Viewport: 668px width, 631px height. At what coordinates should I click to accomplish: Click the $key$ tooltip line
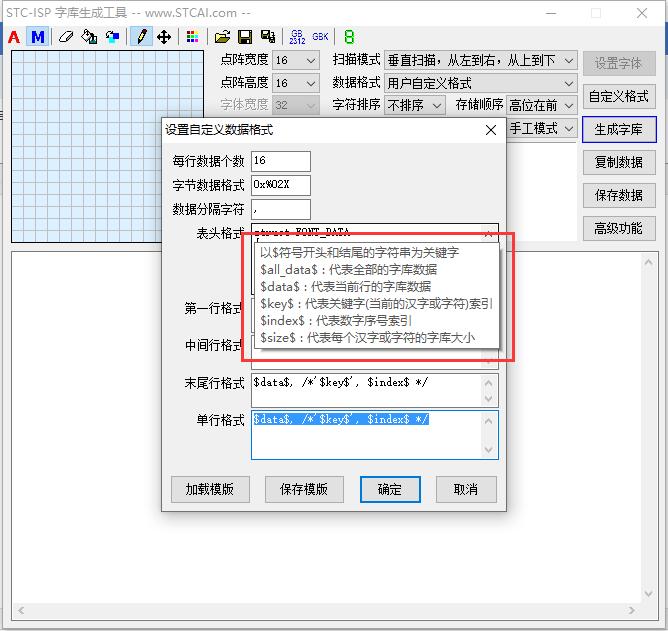(x=376, y=304)
